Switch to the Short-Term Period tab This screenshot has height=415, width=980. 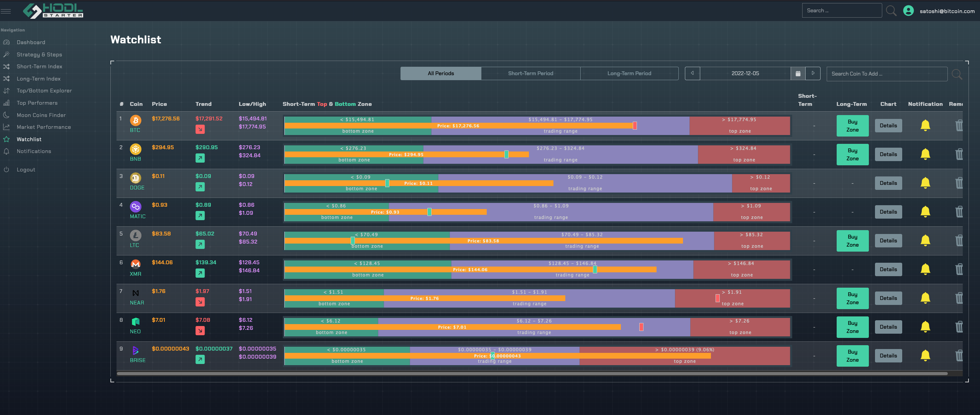pos(531,73)
